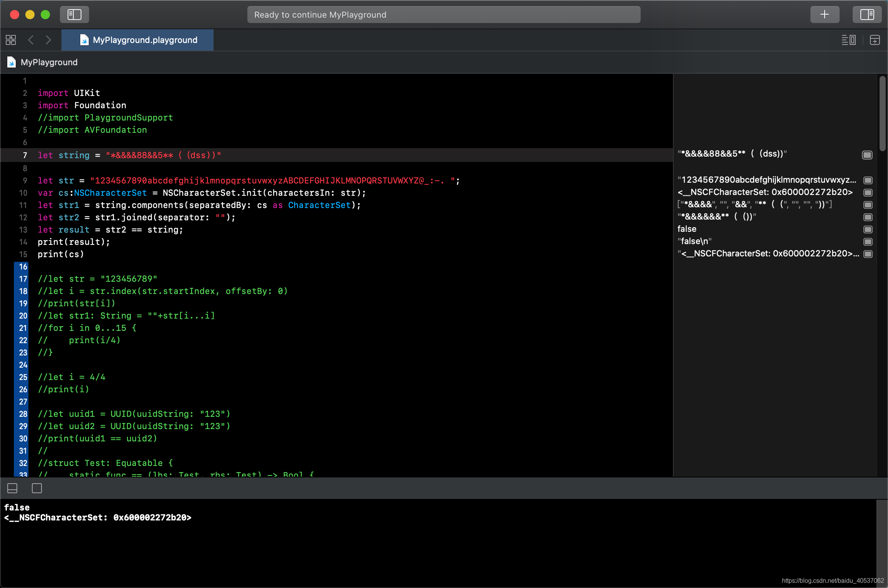This screenshot has width=888, height=588.
Task: Click the add library plus button
Action: [825, 15]
